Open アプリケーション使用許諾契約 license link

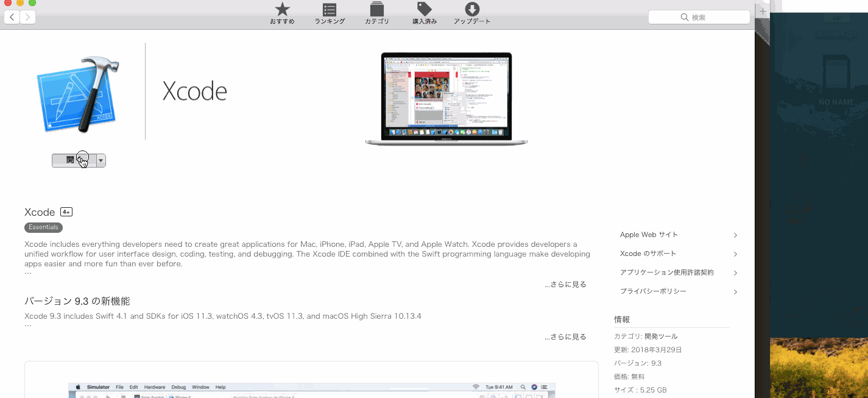point(667,272)
